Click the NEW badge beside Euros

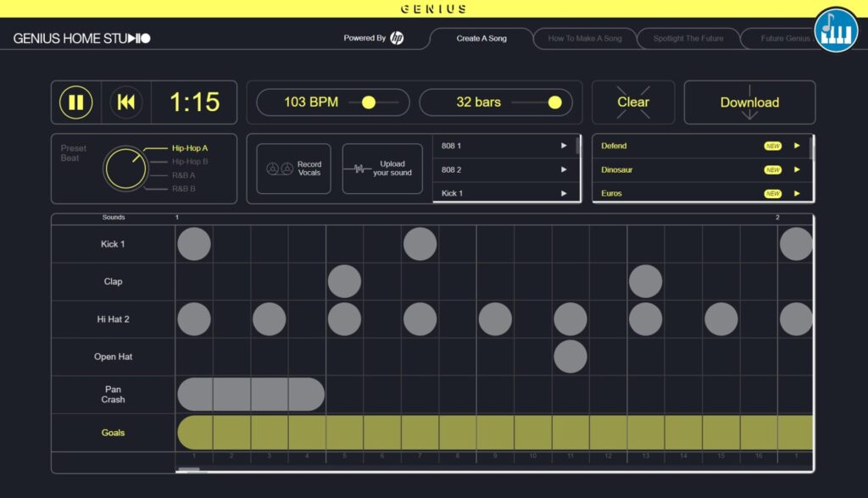(773, 194)
